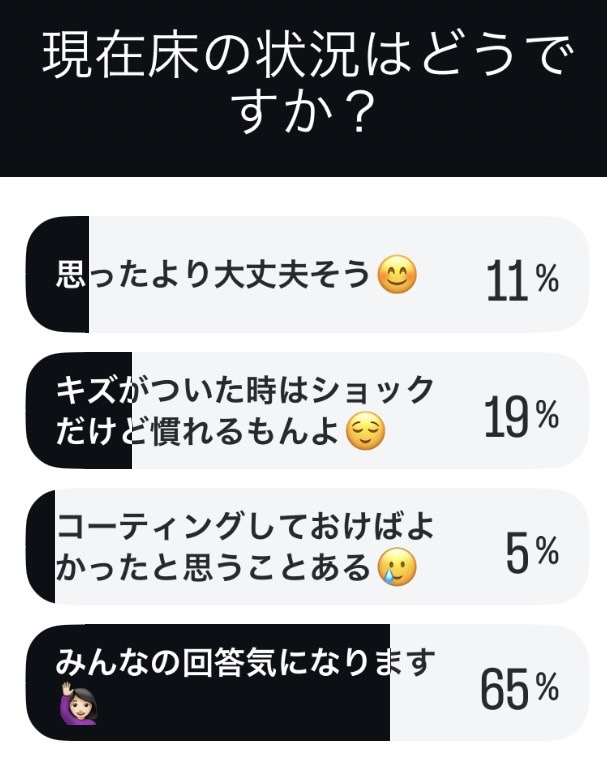607x764 pixels.
Task: Click the thin black fill of the 5% bar
Action: point(40,547)
